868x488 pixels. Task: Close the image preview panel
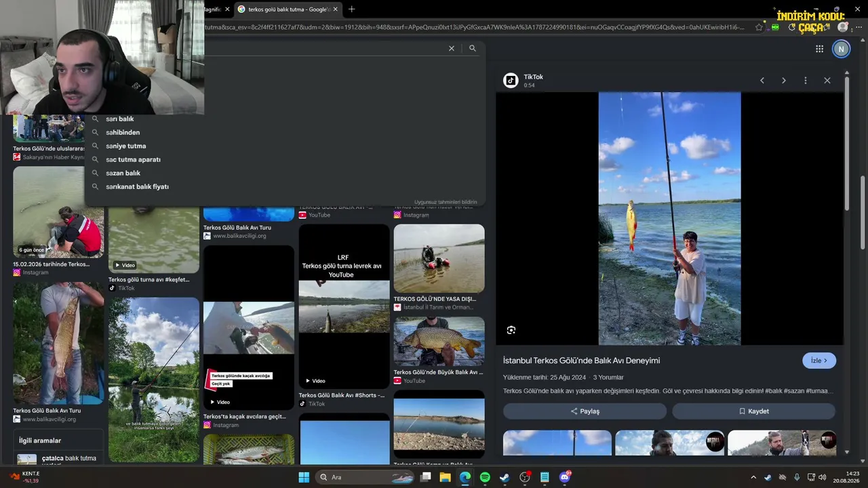point(827,81)
